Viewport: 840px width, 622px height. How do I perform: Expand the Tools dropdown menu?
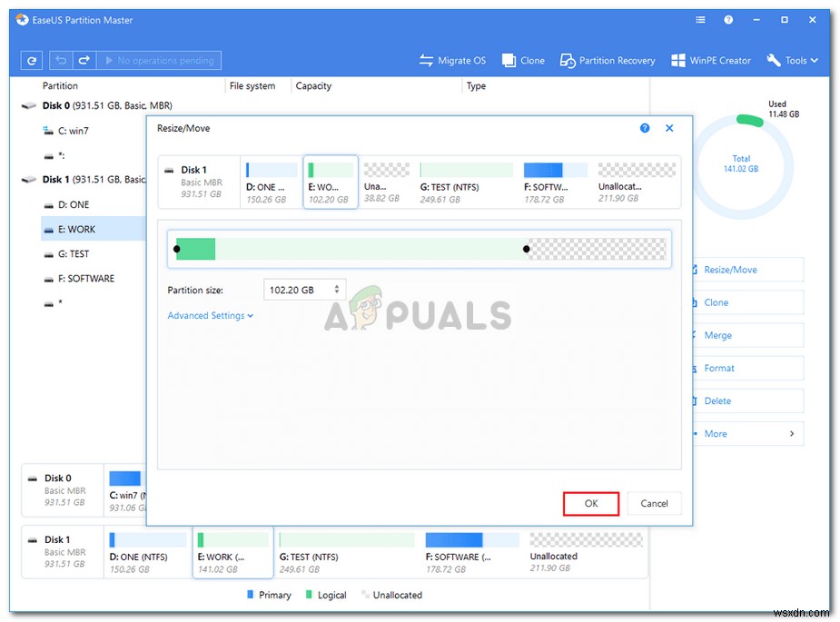(x=792, y=61)
